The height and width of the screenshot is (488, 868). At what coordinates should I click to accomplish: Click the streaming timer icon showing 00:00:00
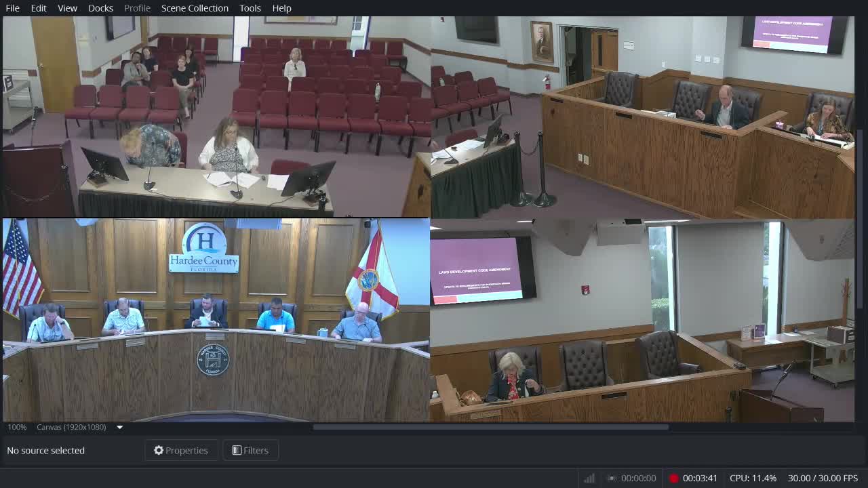point(611,477)
